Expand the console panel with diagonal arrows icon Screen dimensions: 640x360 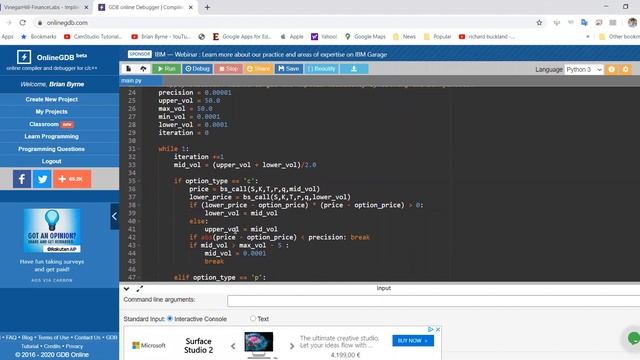point(140,289)
